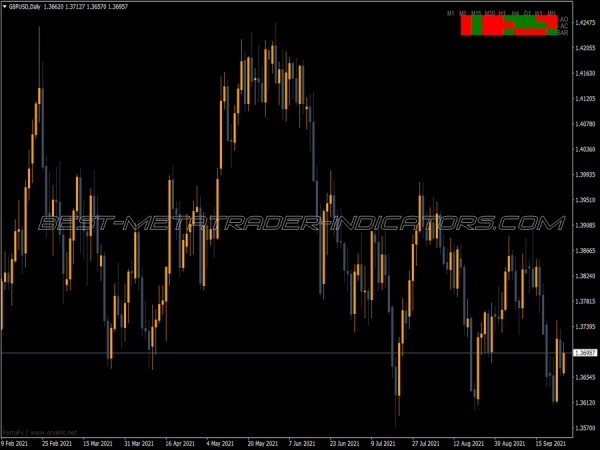Click the M30 timeframe label
This screenshot has height=450, width=600.
tap(490, 13)
